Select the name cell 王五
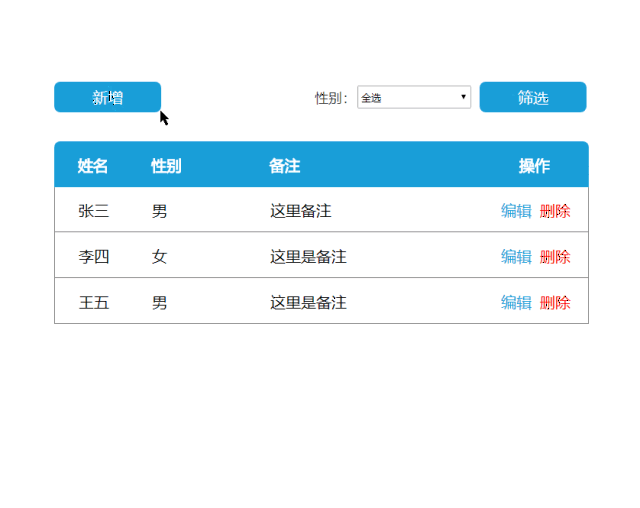 [x=93, y=302]
